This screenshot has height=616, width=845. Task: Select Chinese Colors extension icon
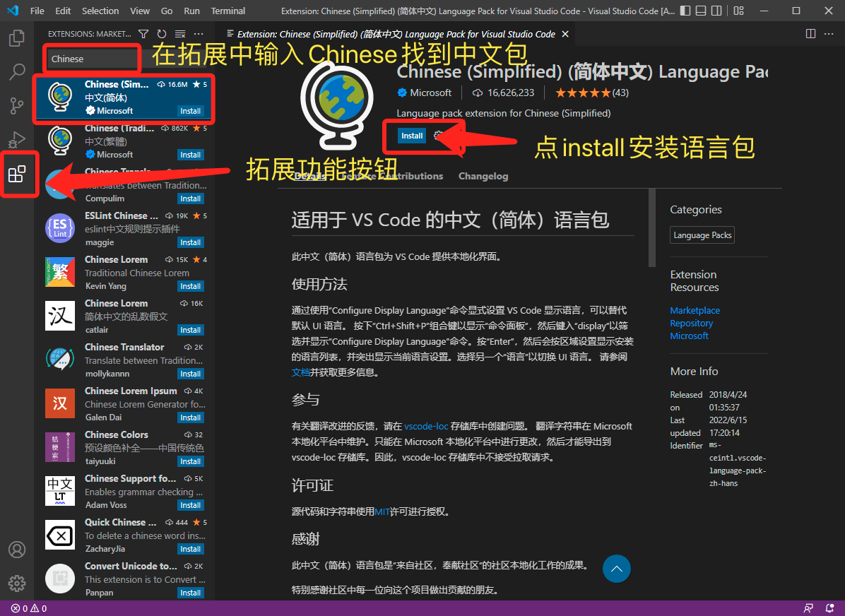click(x=60, y=447)
